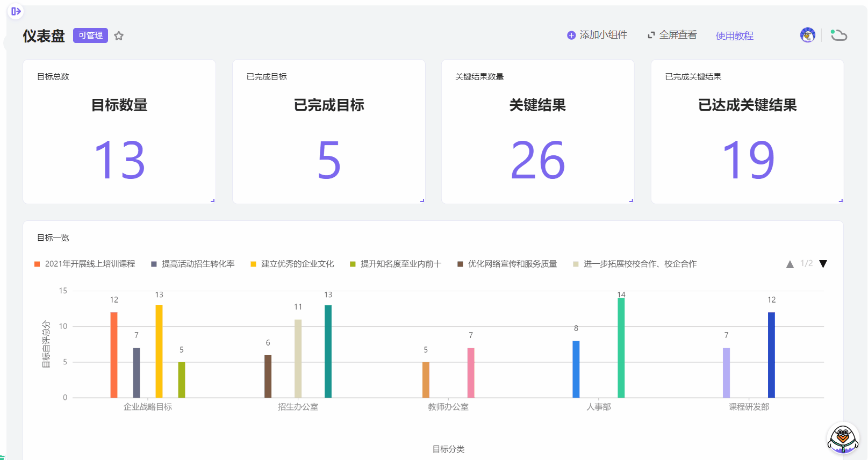Expand the collapsed sidebar panel icon
Viewport: 868px width, 460px height.
16,11
